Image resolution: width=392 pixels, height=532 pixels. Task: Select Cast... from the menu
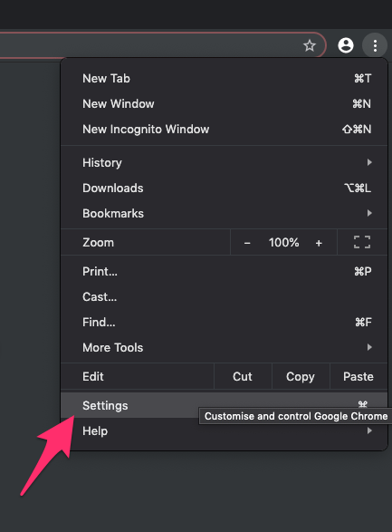coord(224,297)
